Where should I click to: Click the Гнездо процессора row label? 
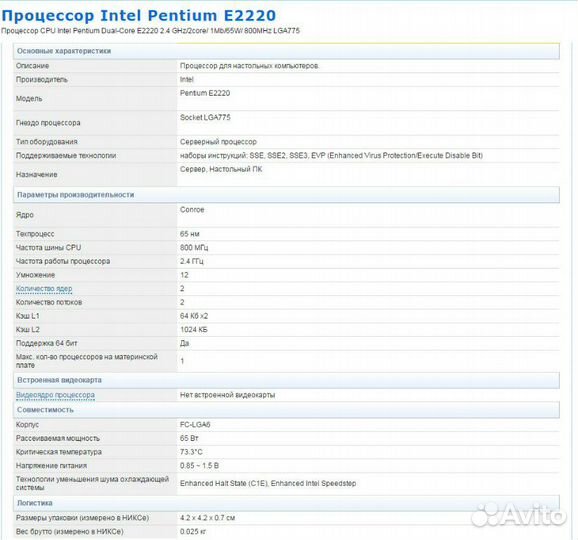pos(48,123)
